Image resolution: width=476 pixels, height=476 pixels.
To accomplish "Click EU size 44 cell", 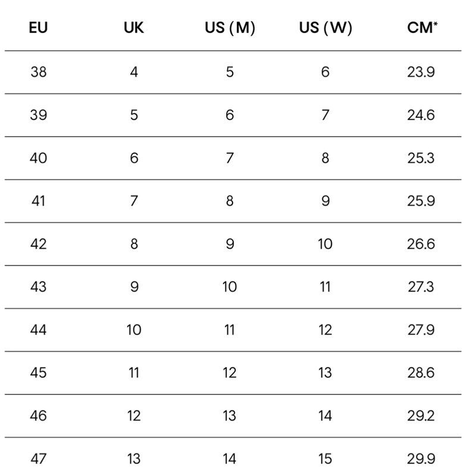I will coord(38,330).
